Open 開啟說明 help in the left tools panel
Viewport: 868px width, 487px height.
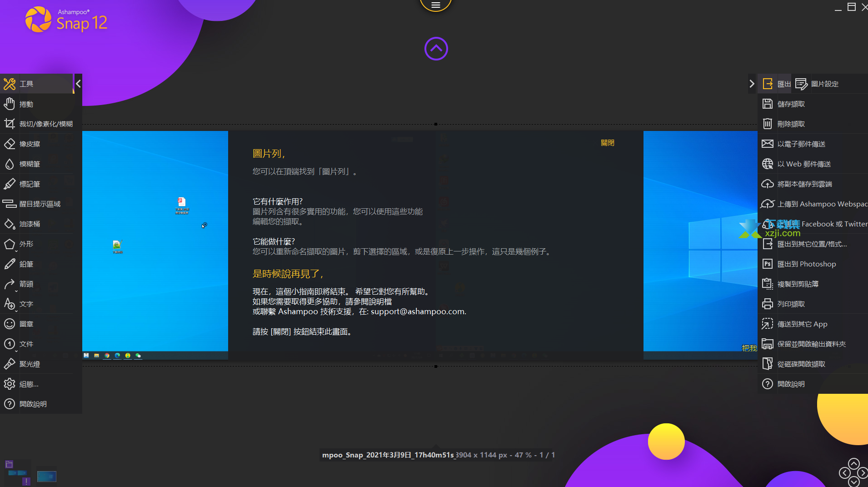36,404
